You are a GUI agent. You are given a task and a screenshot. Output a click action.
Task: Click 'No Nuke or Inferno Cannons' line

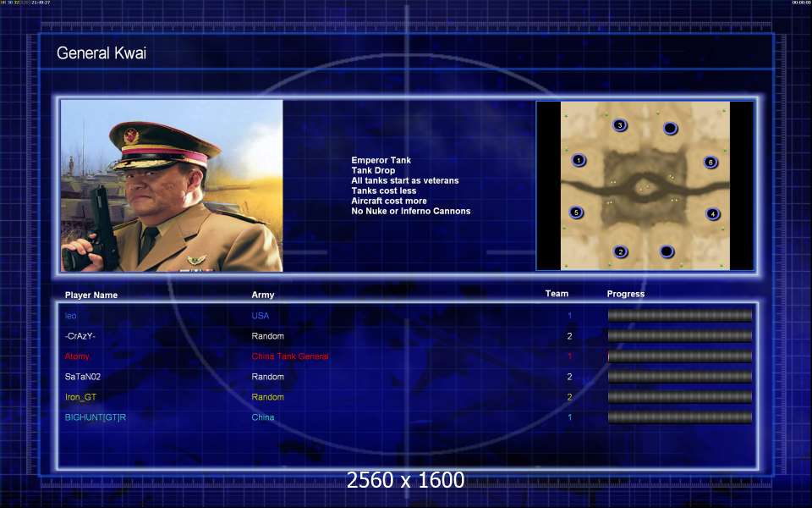(411, 211)
